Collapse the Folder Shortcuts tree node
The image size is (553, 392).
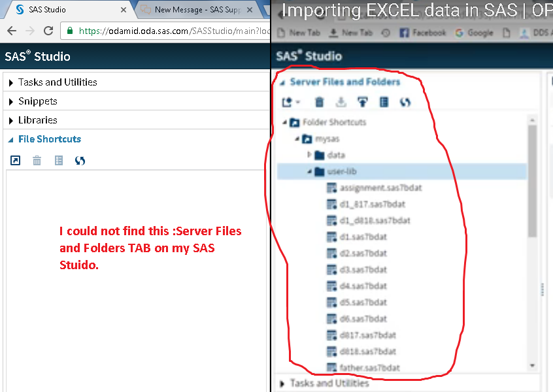pyautogui.click(x=284, y=122)
